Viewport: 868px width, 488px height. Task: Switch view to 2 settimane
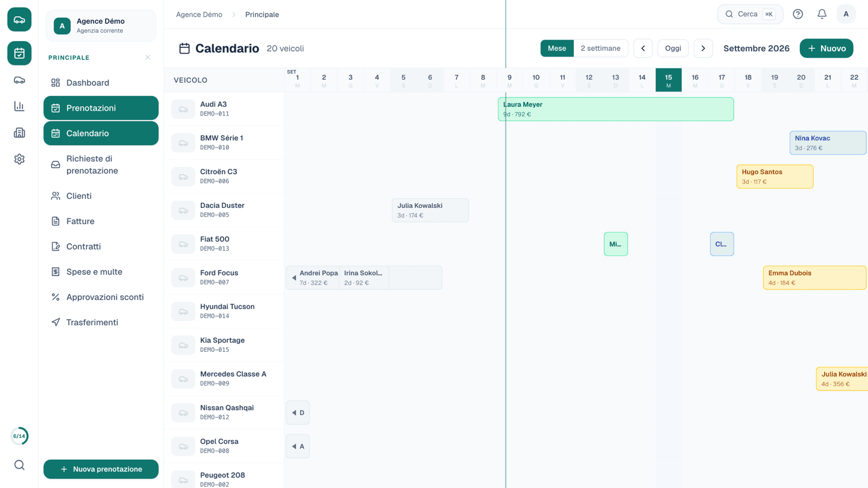pyautogui.click(x=600, y=48)
